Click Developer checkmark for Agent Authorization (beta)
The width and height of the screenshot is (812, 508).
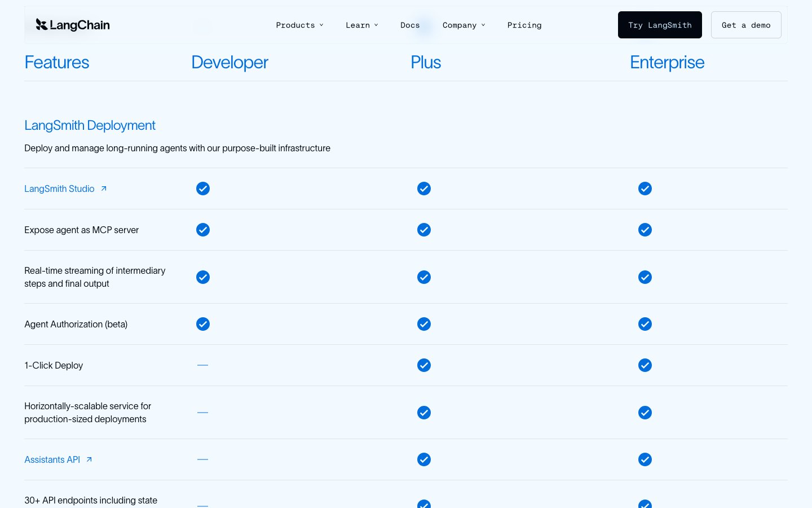(203, 324)
